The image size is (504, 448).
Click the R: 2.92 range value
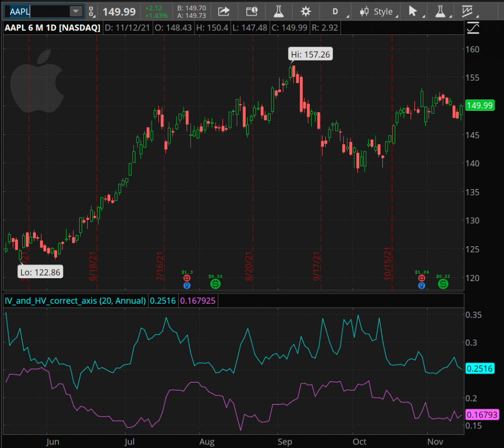coord(325,28)
